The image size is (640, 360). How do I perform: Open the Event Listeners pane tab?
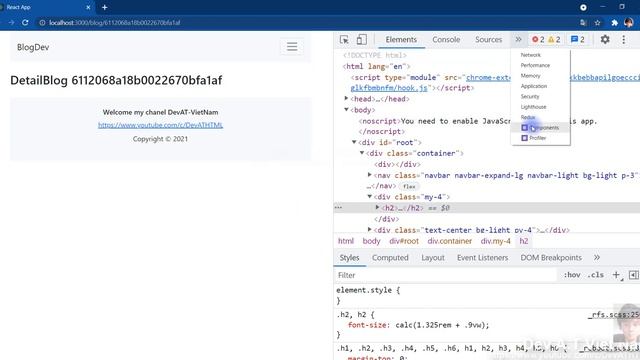[x=482, y=258]
